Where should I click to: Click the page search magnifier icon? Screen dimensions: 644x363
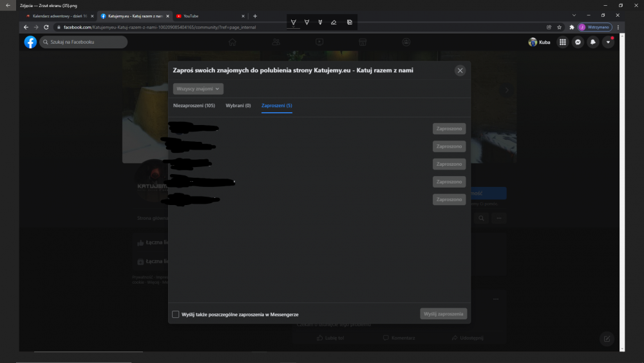481,219
